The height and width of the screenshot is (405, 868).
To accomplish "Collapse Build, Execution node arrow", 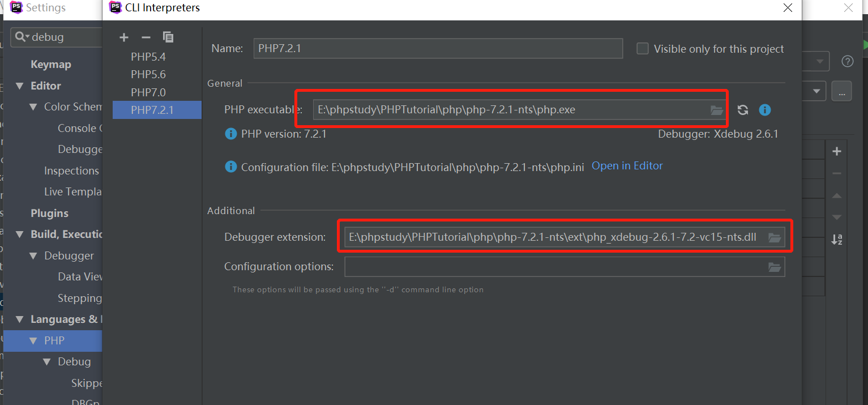I will pos(20,235).
